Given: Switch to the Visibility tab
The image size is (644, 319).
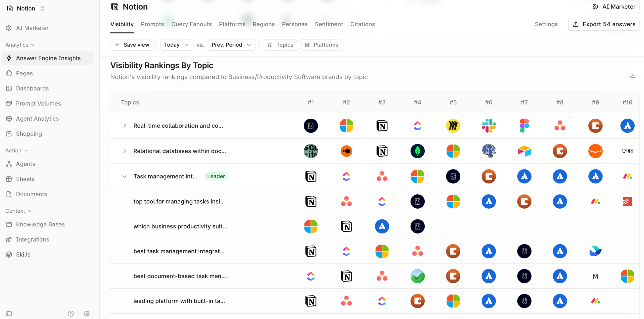Looking at the screenshot, I should point(122,24).
